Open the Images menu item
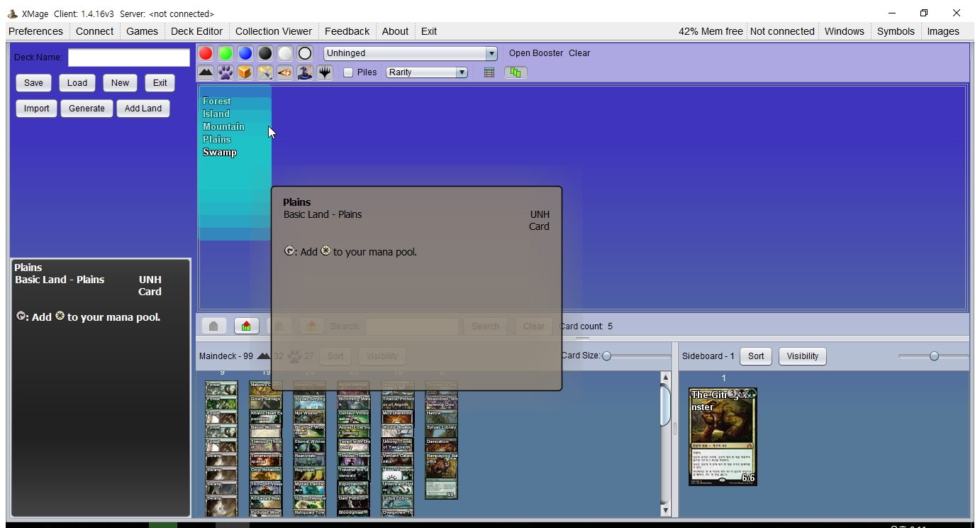Image resolution: width=980 pixels, height=528 pixels. (943, 31)
